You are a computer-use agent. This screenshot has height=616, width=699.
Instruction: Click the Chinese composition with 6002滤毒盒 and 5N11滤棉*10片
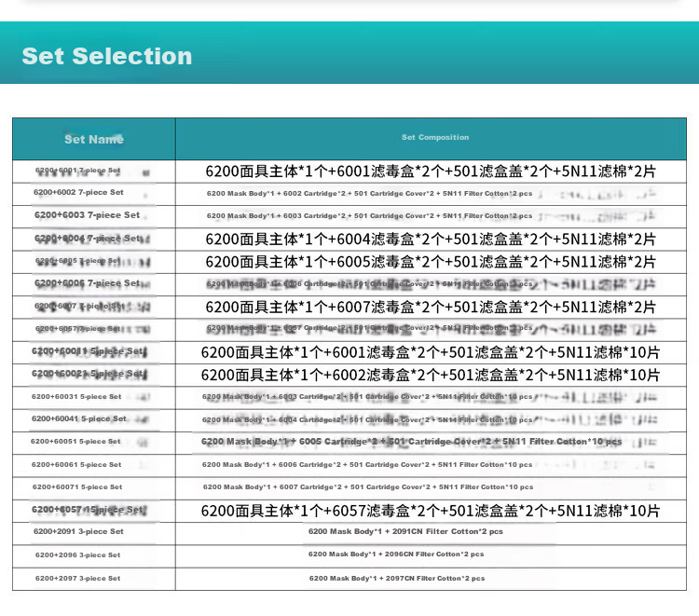click(x=431, y=375)
